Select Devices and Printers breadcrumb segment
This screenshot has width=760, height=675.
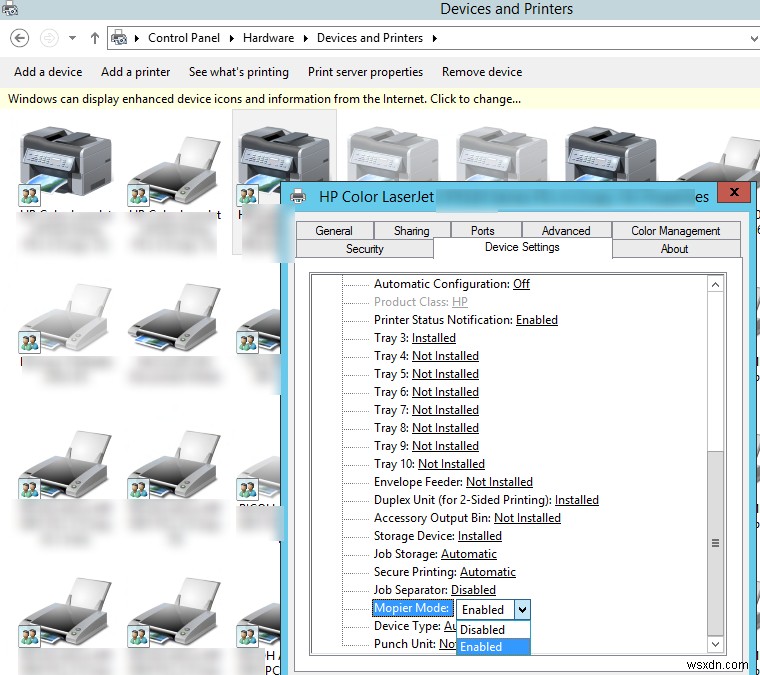pos(369,38)
